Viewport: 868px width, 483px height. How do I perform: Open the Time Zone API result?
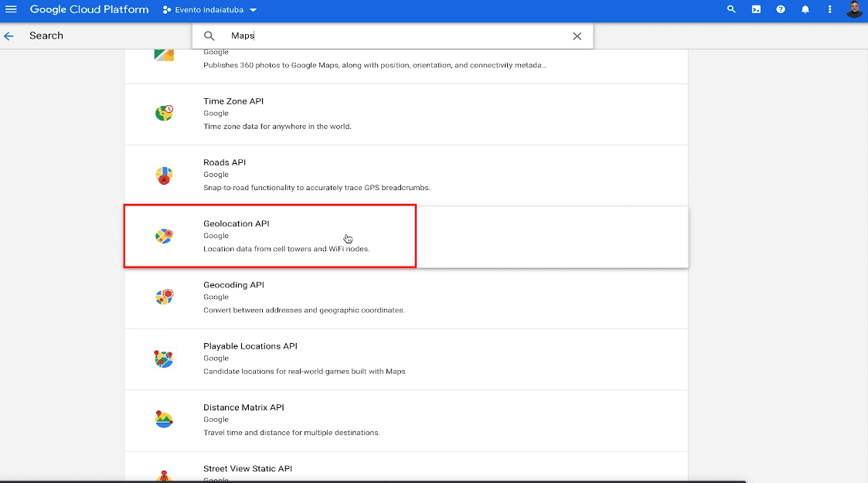pos(233,101)
